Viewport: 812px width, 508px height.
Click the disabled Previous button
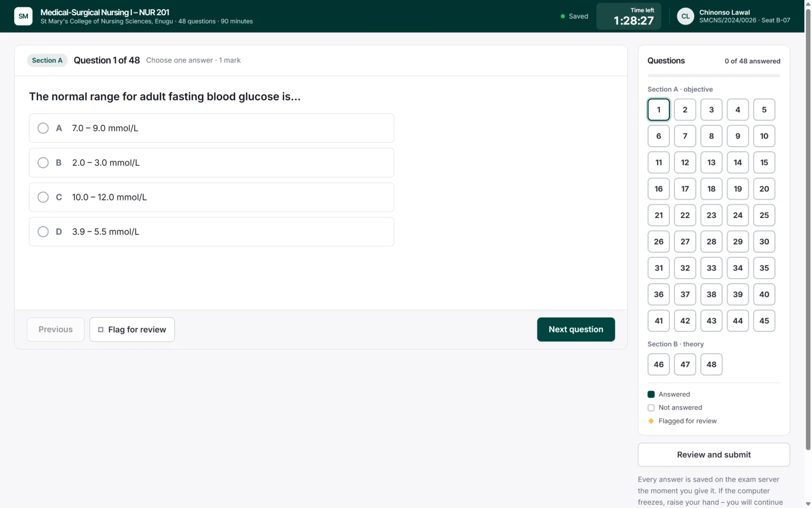[56, 329]
